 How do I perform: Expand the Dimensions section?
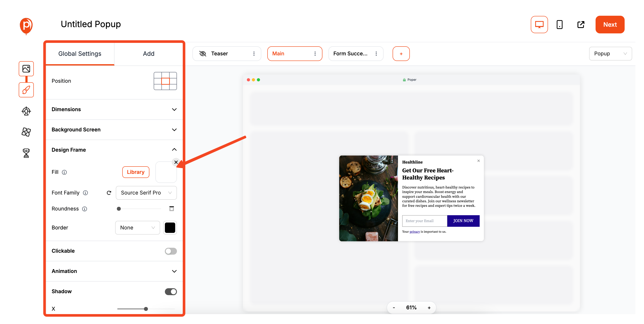tap(114, 109)
